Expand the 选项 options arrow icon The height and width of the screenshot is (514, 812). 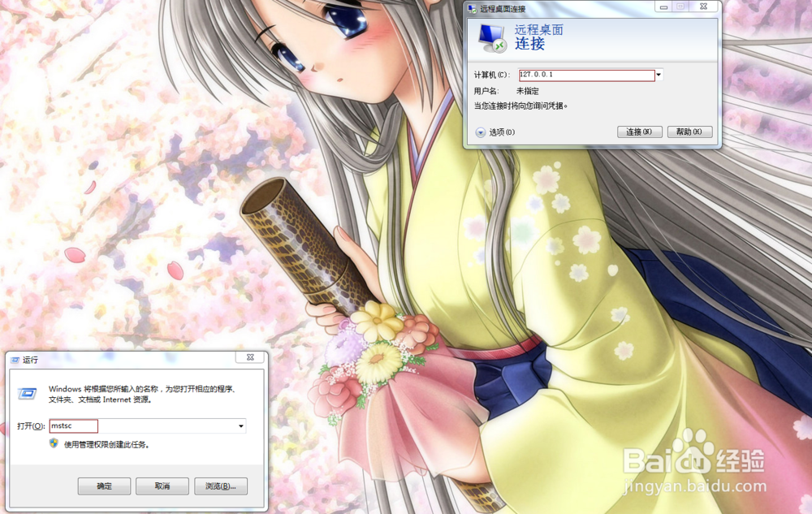(481, 132)
